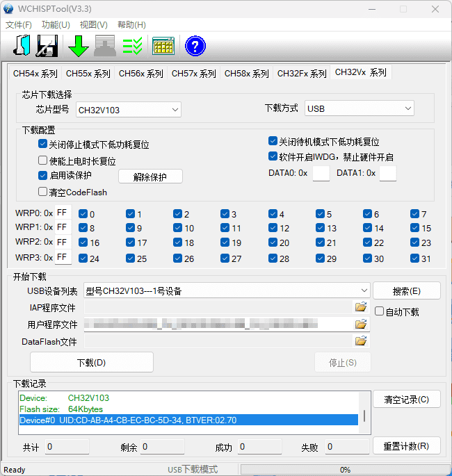Click the save floppy disk toolbar icon
This screenshot has width=452, height=476.
pyautogui.click(x=47, y=46)
